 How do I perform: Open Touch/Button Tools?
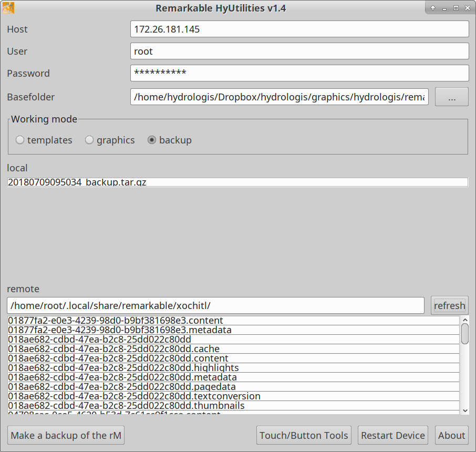[x=304, y=435]
